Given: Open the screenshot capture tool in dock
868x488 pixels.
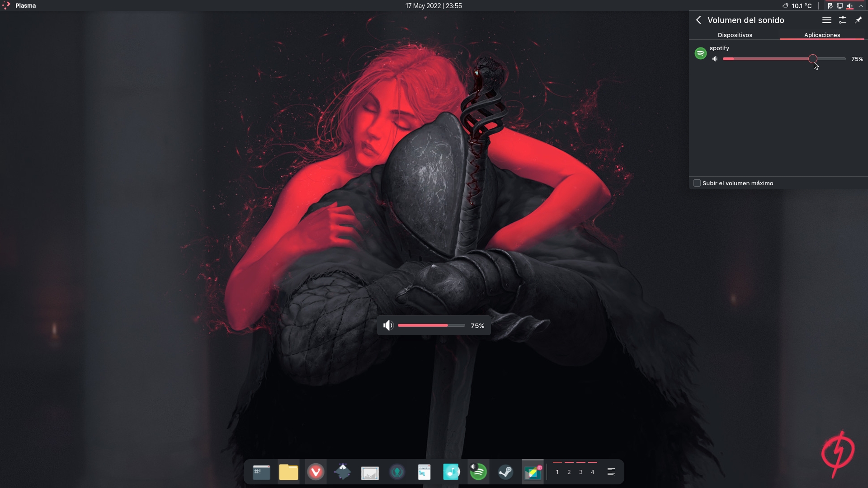Looking at the screenshot, I should coord(424,472).
